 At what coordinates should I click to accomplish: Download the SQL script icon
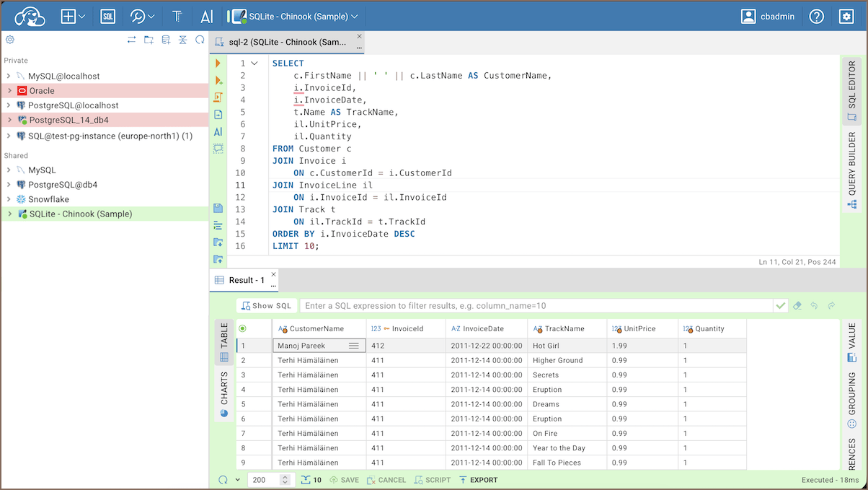click(x=218, y=242)
